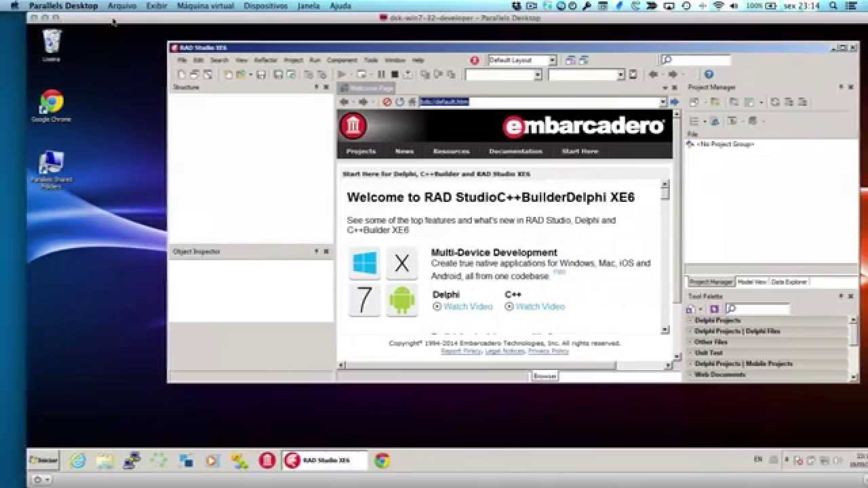Switch to the Data Explorer tab

[x=789, y=282]
